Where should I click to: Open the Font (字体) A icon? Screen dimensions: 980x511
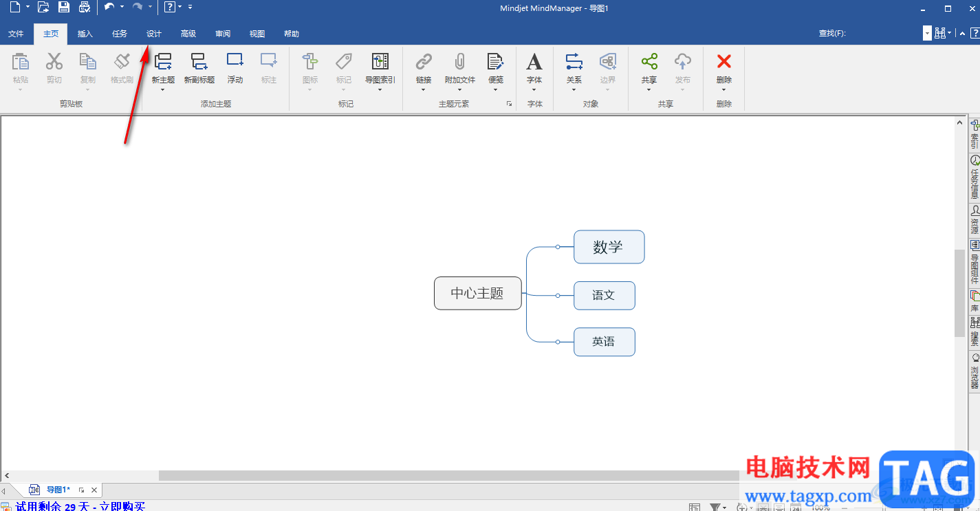[534, 62]
